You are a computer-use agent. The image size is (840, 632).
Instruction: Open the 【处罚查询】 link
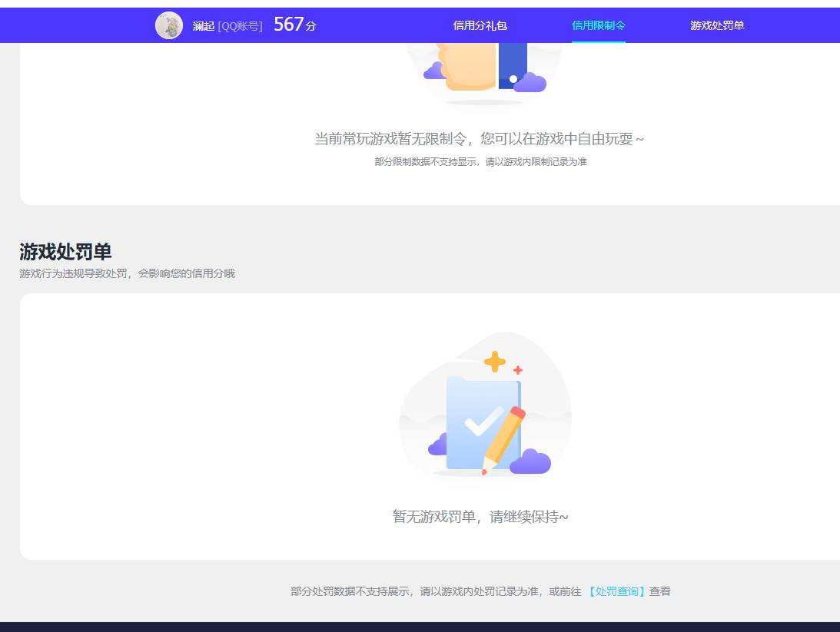[615, 591]
